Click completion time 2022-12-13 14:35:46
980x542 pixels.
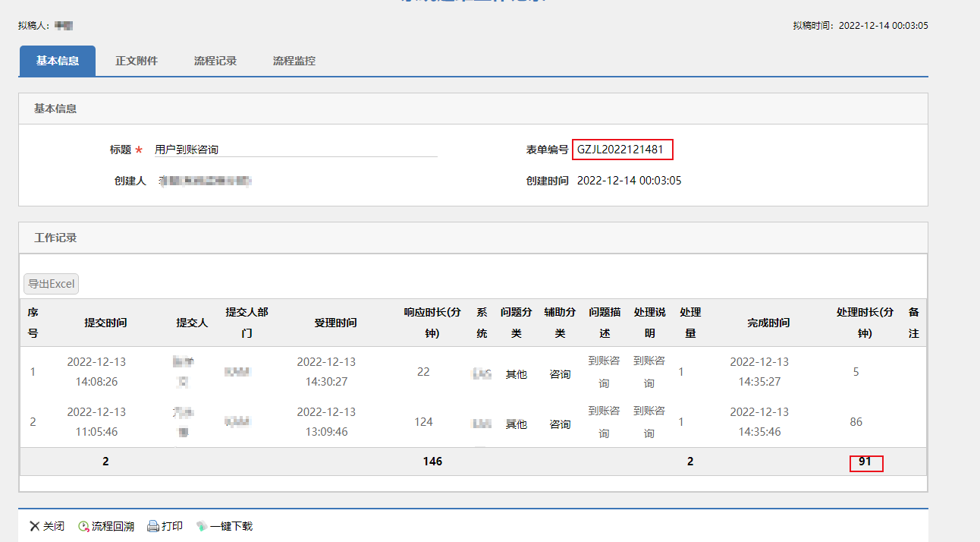[759, 422]
